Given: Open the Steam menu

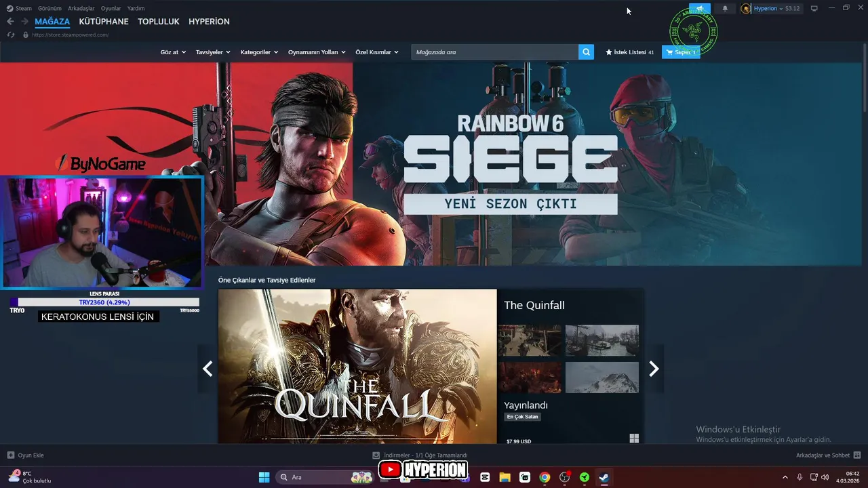Looking at the screenshot, I should coord(24,8).
